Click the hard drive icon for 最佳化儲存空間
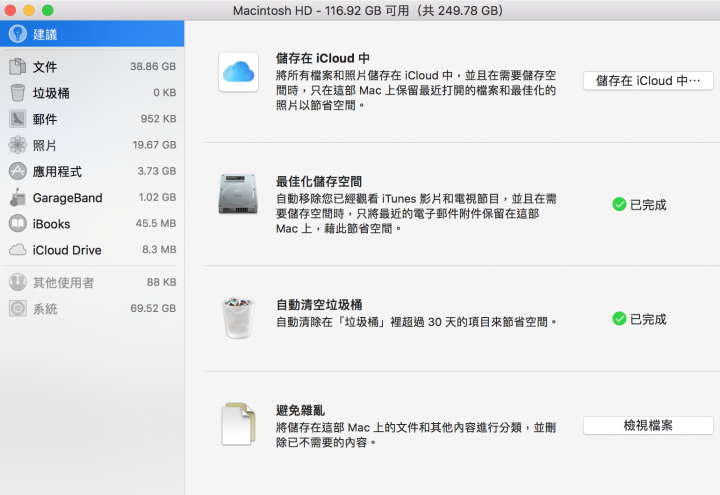The width and height of the screenshot is (720, 495). [x=238, y=194]
